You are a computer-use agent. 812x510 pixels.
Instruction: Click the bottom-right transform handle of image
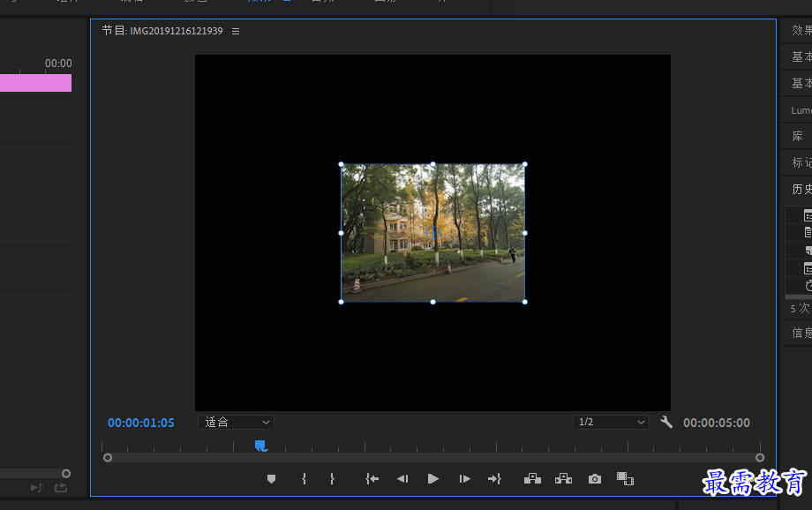click(x=524, y=302)
